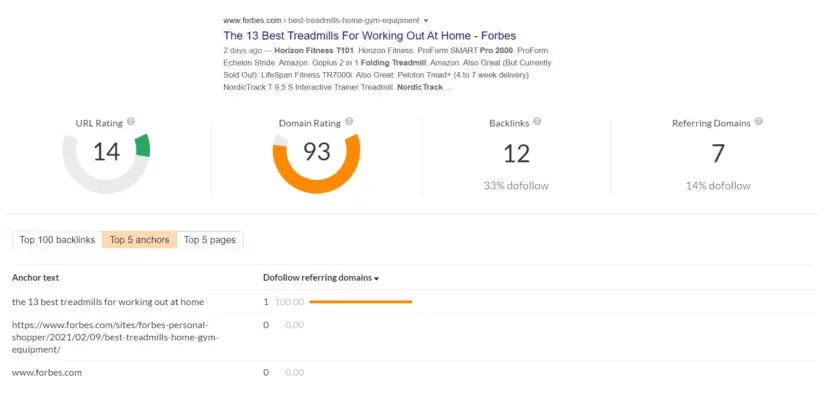830x394 pixels.
Task: Click the green URL Rating gauge arc
Action: pos(143,146)
